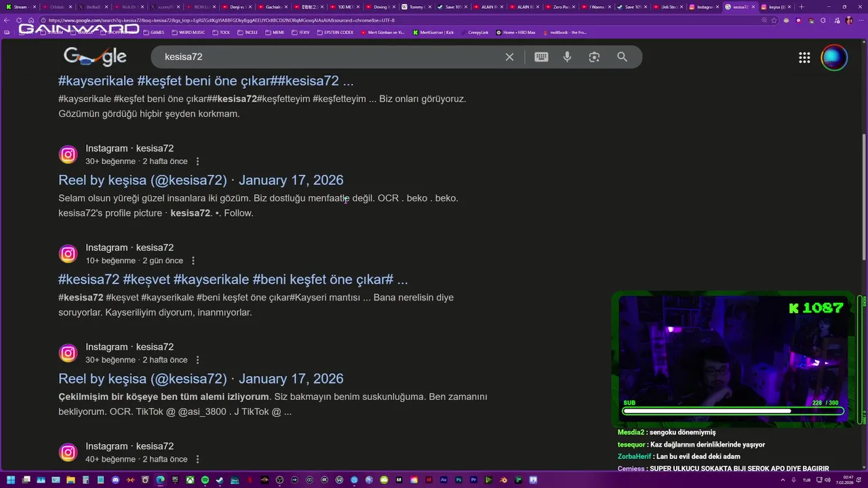Start a voice search with the microphone
The height and width of the screenshot is (488, 868).
pos(568,57)
